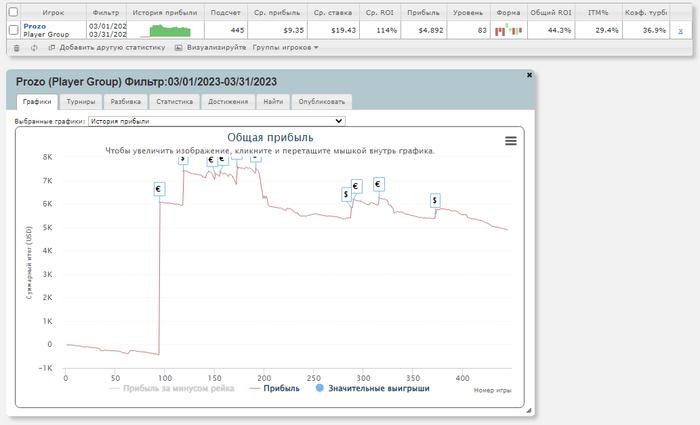
Task: Click the dollar win marker near game 285
Action: pyautogui.click(x=346, y=195)
